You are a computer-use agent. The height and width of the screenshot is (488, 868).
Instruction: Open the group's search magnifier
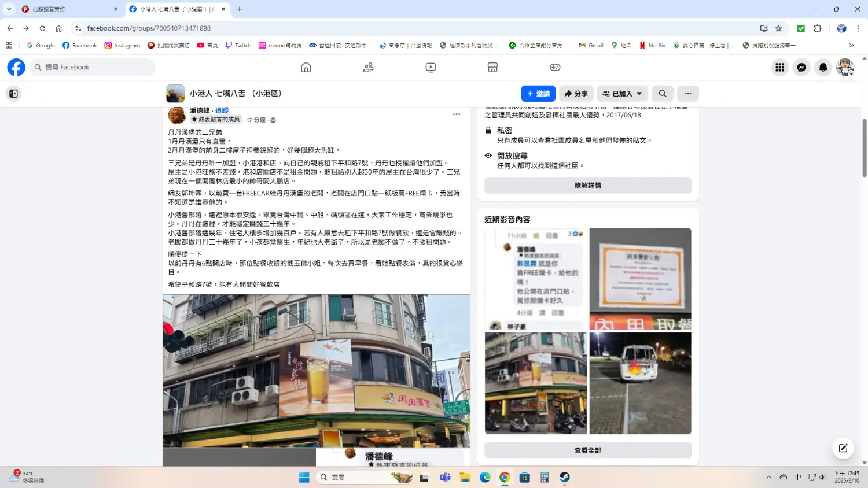(662, 93)
